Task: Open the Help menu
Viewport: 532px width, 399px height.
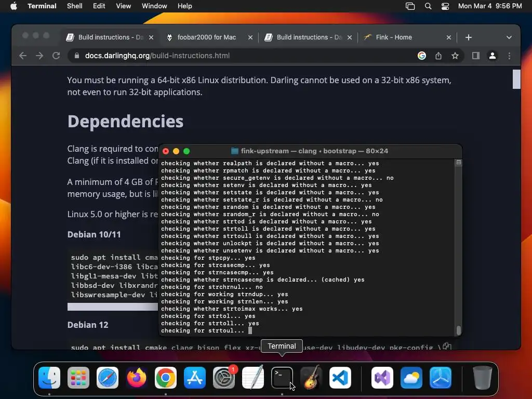Action: pos(185,6)
